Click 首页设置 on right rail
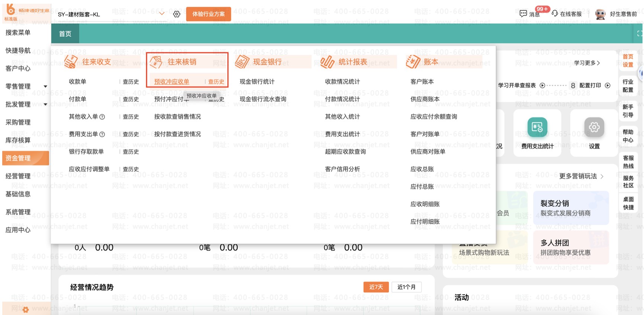Screen dimensions: 644x315 (x=628, y=61)
